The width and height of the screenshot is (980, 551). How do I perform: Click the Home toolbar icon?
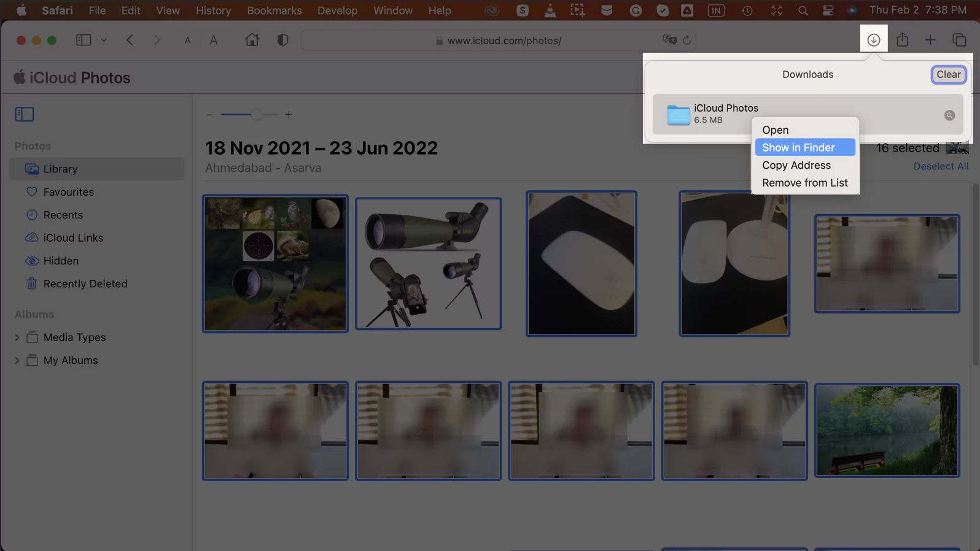click(252, 40)
